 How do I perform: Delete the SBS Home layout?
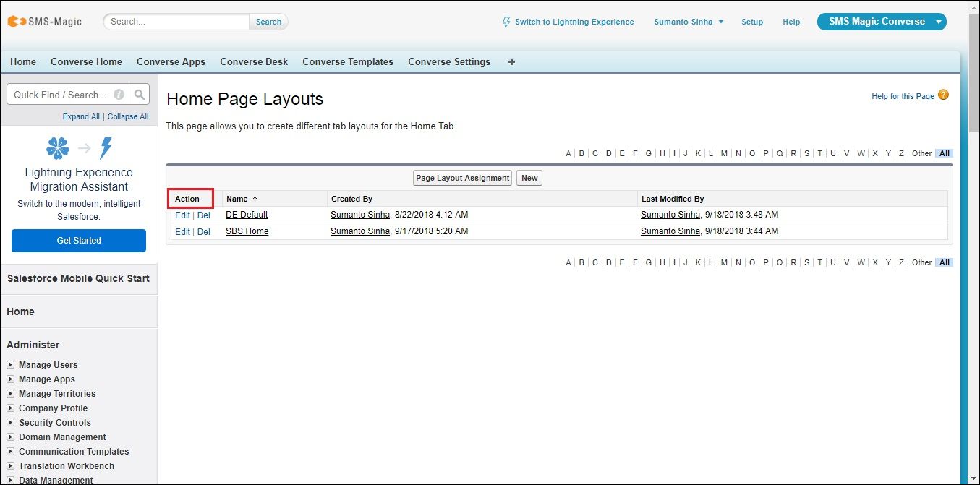click(204, 232)
